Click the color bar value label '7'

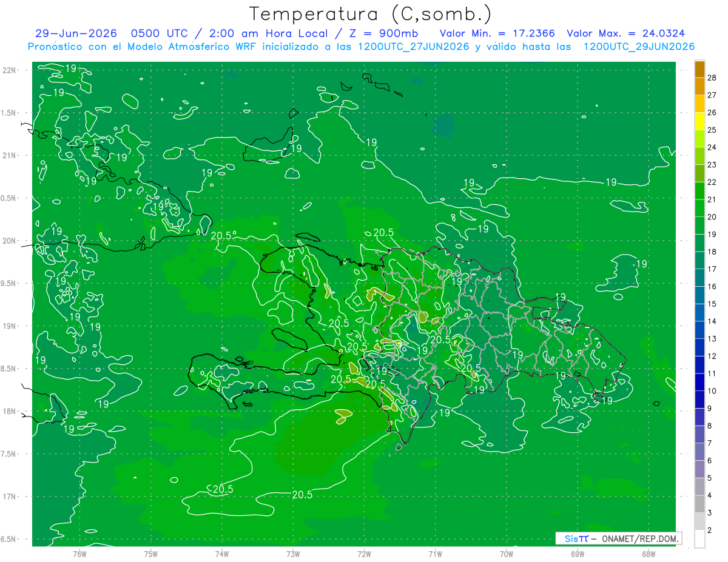click(710, 443)
